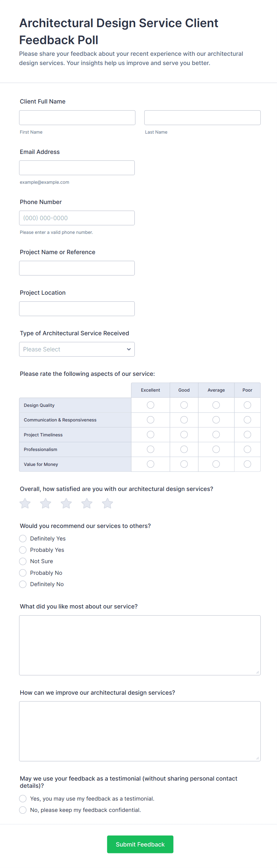Choose Definitely Yes recommendation option

[x=23, y=538]
